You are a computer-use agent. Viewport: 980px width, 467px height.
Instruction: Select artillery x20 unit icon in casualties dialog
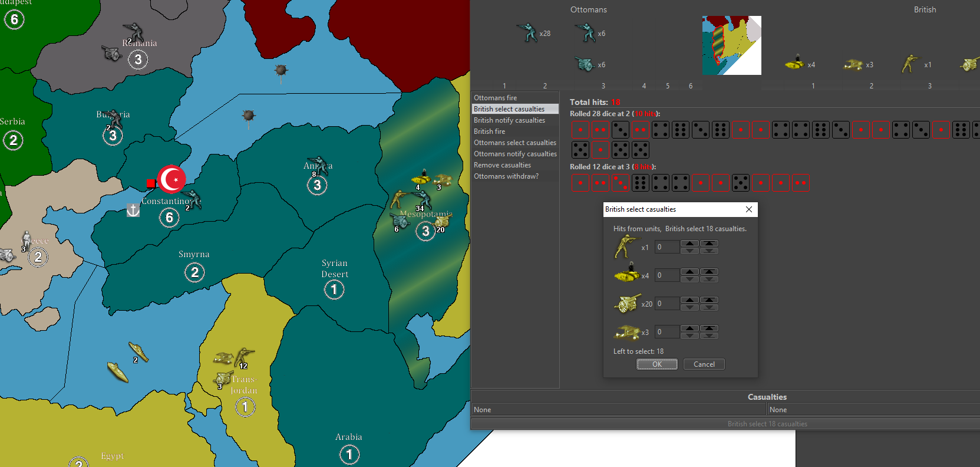(x=627, y=303)
